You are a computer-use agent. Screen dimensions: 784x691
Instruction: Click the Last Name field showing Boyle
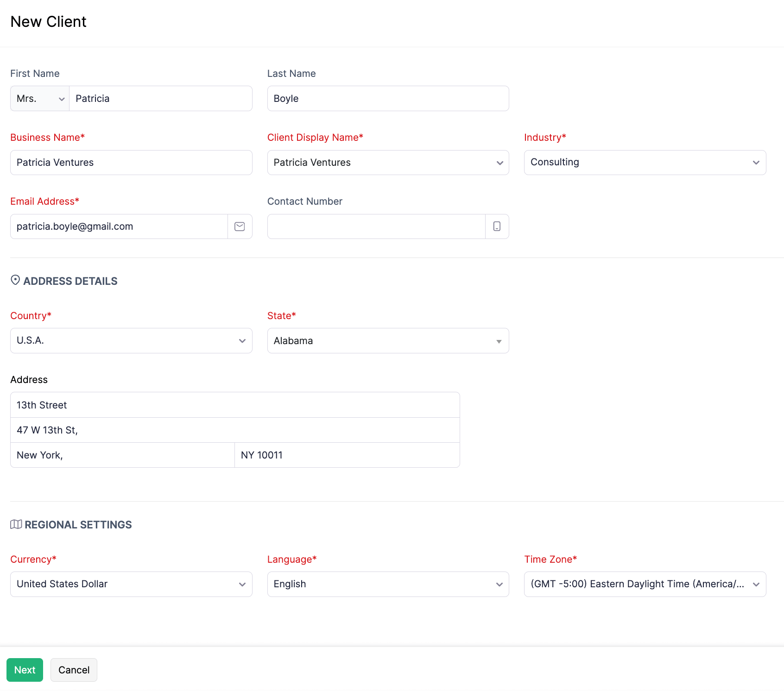point(388,98)
